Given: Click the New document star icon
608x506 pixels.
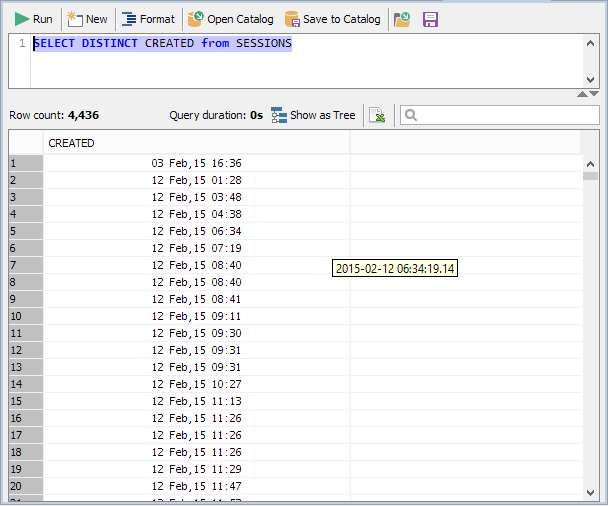Looking at the screenshot, I should (75, 19).
